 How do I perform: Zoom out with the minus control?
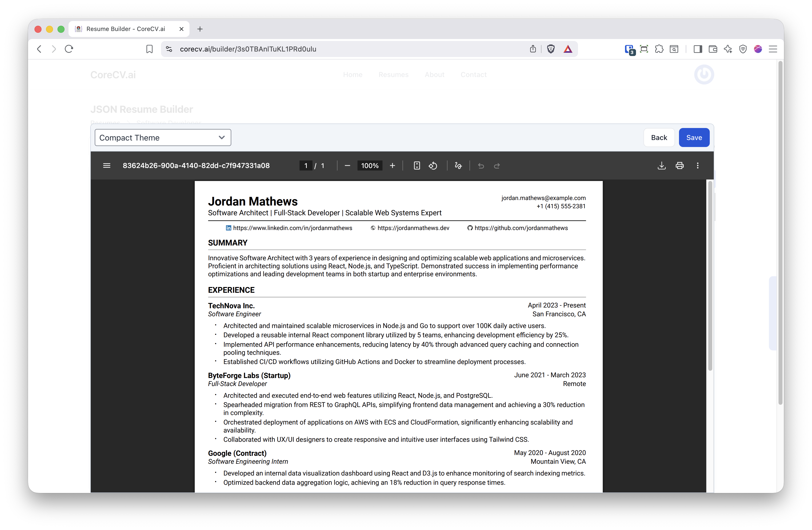[347, 165]
